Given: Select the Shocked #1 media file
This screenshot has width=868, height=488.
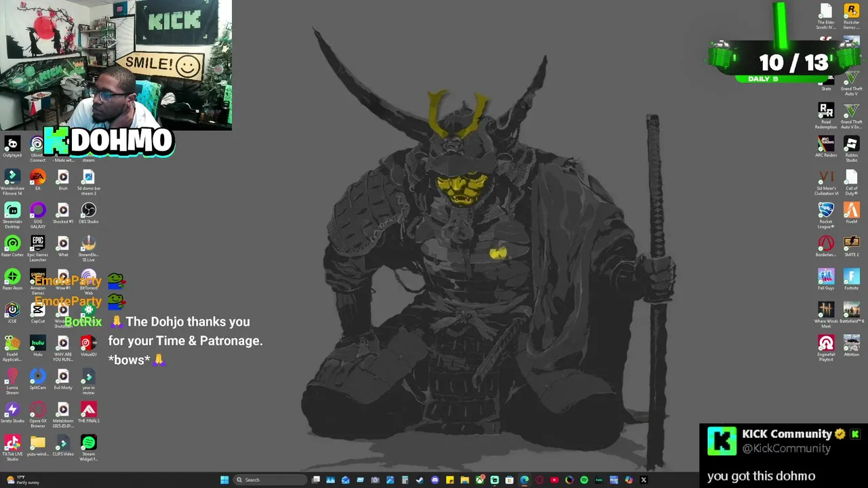Looking at the screenshot, I should click(x=63, y=213).
